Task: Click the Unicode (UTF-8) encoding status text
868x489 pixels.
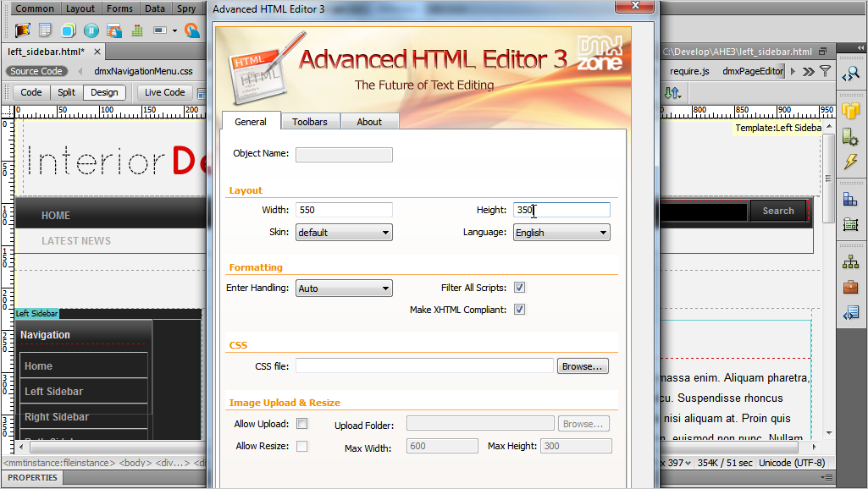Action: [792, 463]
